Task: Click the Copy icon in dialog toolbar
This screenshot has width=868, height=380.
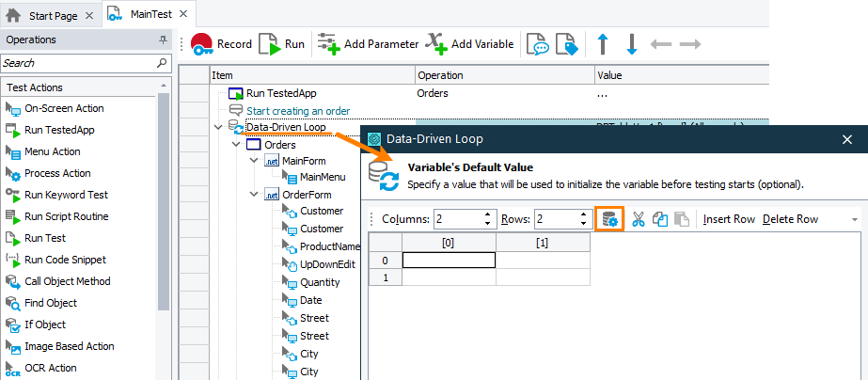Action: click(660, 219)
